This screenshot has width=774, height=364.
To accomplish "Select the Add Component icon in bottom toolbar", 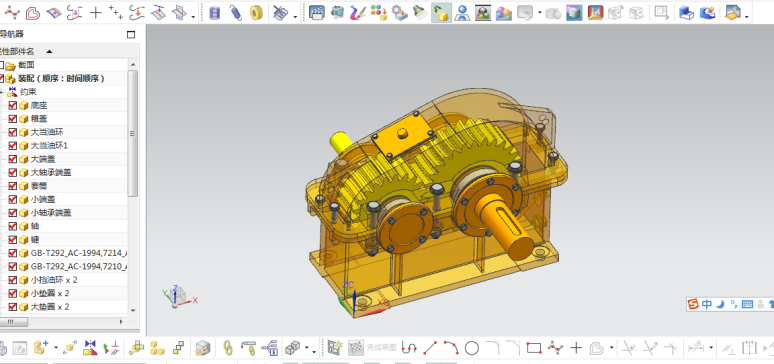I will 41,348.
